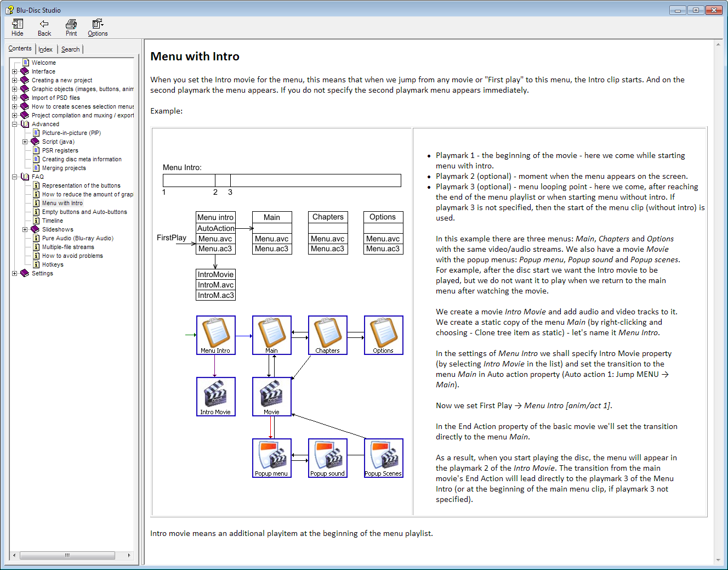Image resolution: width=728 pixels, height=570 pixels.
Task: Click the Menu Intro clipboard icon in diagram
Action: click(x=216, y=335)
